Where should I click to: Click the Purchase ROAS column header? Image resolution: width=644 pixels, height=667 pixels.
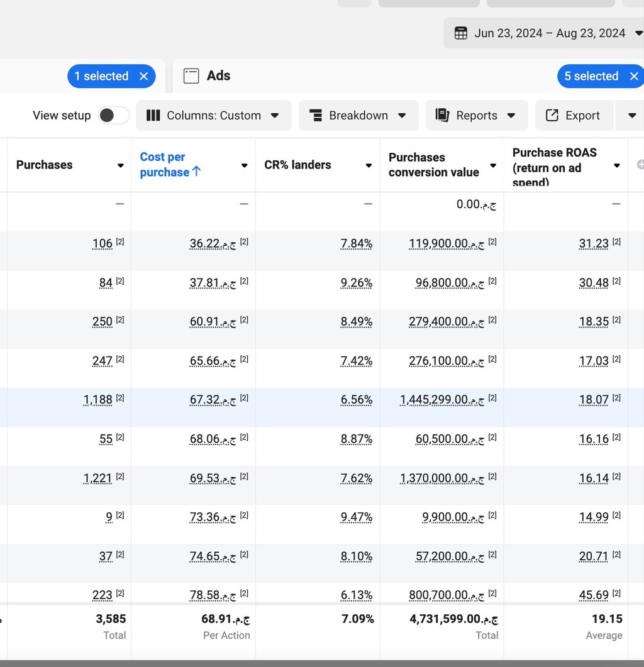tap(554, 167)
